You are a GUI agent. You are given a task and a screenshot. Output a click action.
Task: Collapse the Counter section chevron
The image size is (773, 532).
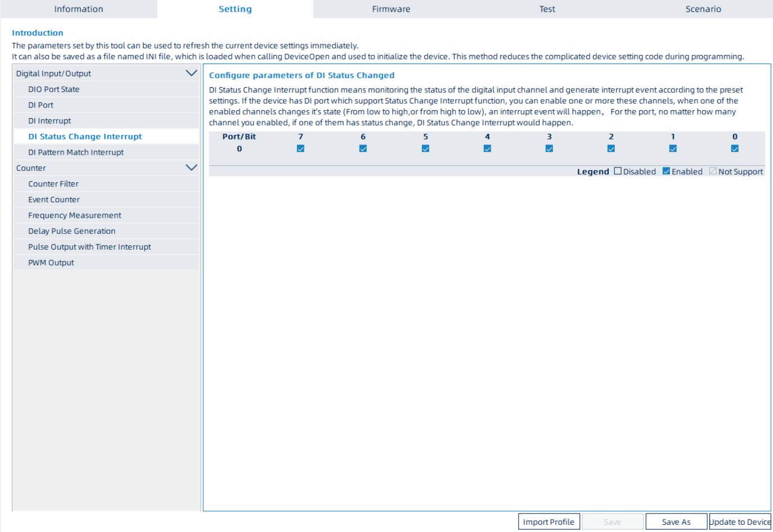pyautogui.click(x=191, y=168)
